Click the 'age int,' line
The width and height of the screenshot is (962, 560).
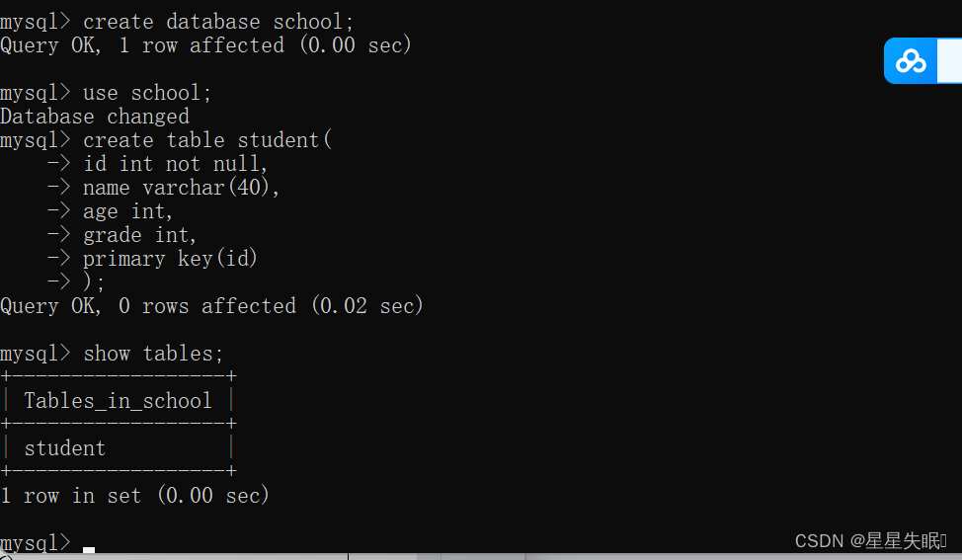coord(127,211)
